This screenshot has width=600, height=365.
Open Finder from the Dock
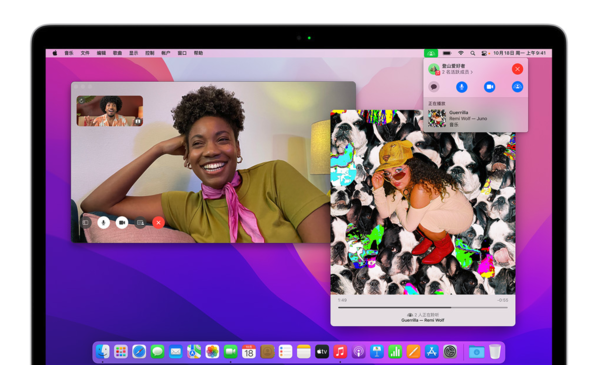click(103, 351)
